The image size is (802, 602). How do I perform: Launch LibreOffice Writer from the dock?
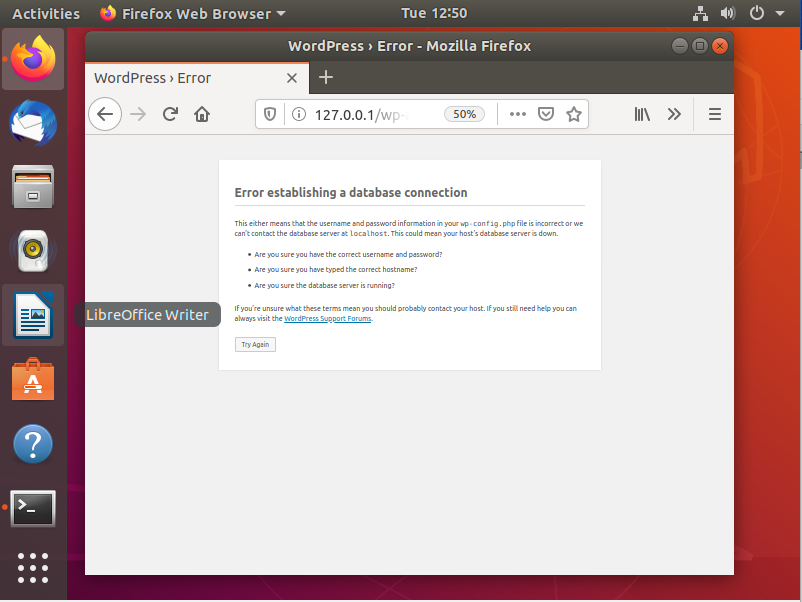click(33, 315)
